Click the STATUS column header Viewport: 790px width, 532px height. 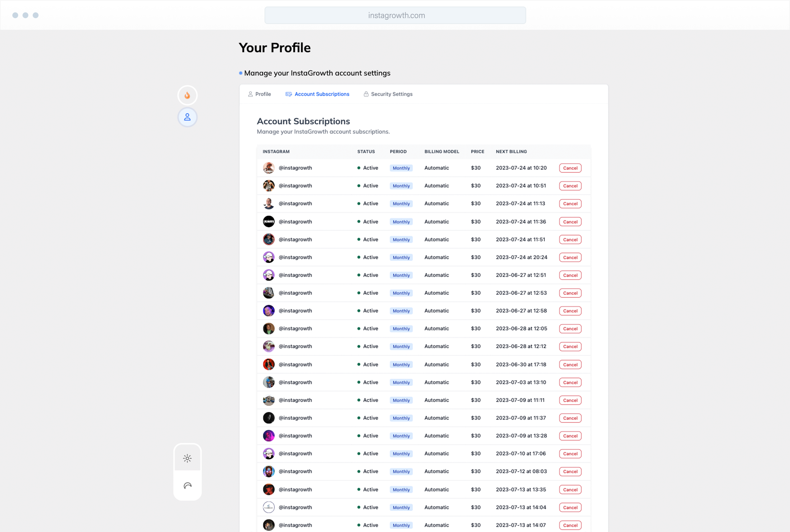(x=366, y=152)
